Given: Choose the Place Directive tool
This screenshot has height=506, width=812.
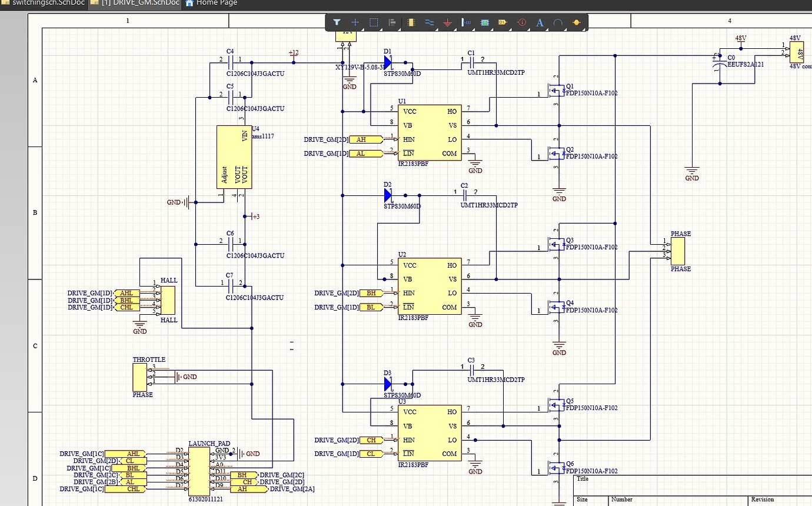Looking at the screenshot, I should click(521, 22).
